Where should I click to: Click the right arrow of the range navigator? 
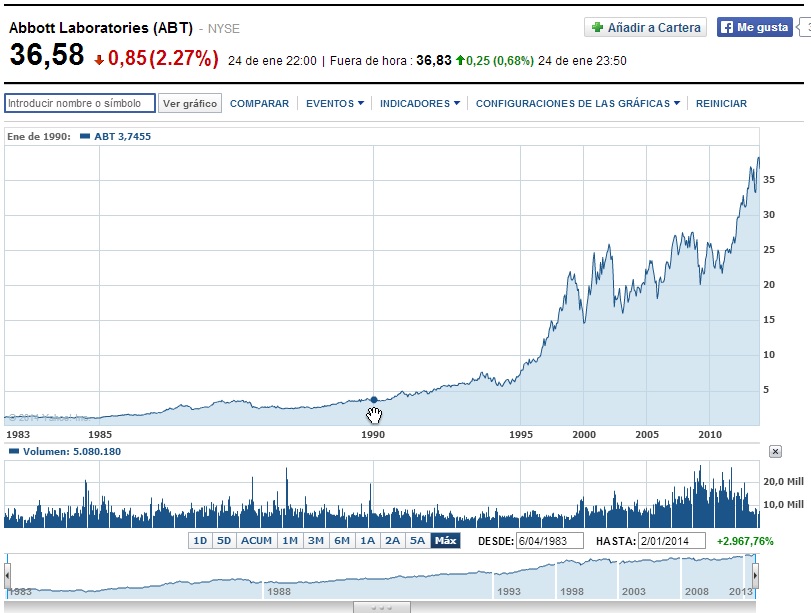(755, 575)
